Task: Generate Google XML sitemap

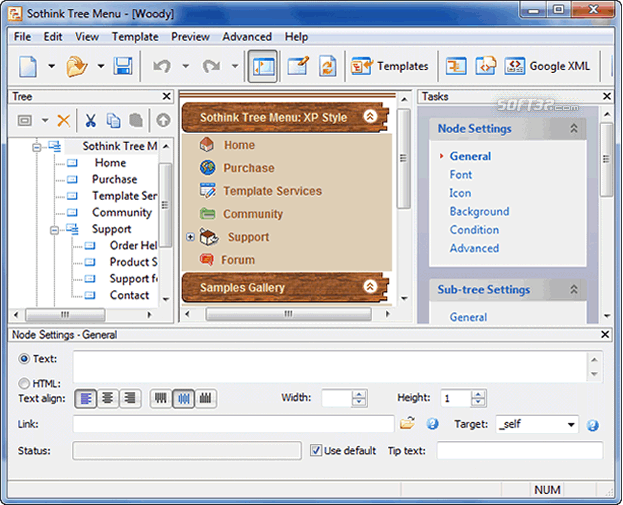Action: click(547, 66)
